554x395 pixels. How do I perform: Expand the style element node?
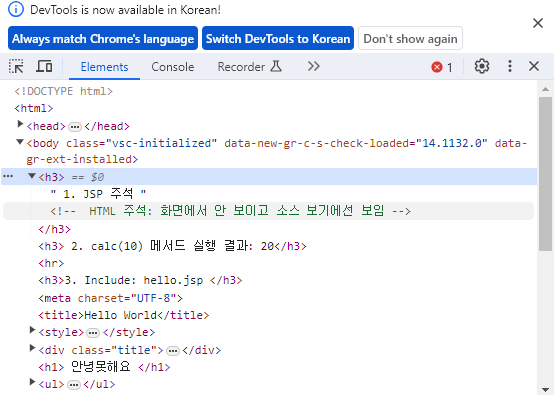(x=32, y=330)
